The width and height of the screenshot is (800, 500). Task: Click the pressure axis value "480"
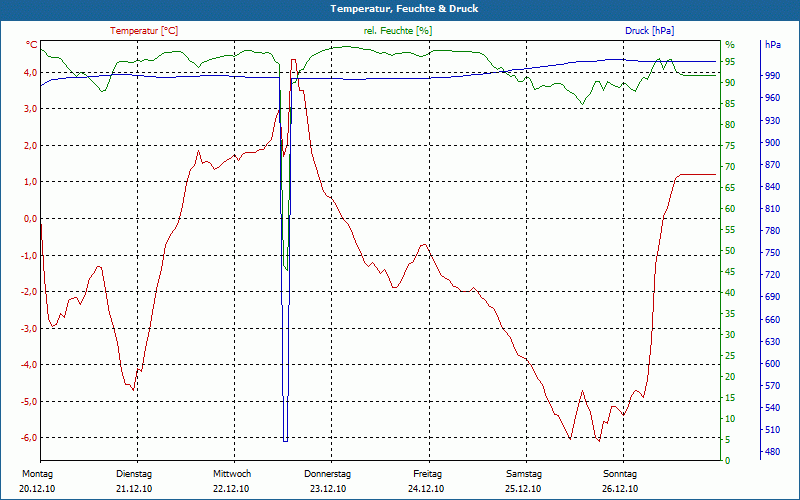pos(773,452)
